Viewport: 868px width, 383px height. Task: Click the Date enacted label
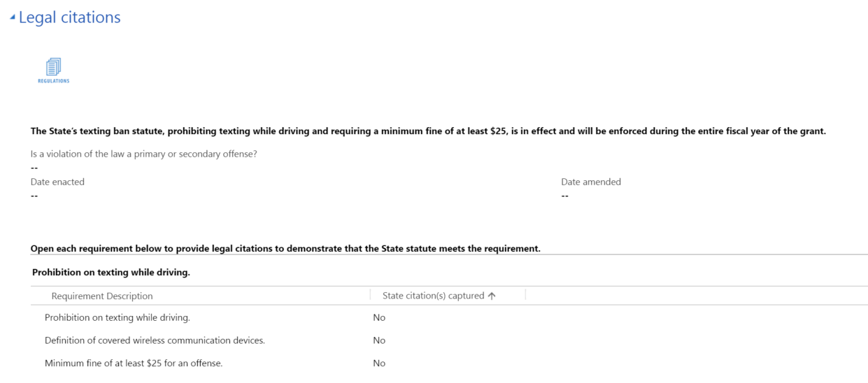(x=57, y=182)
